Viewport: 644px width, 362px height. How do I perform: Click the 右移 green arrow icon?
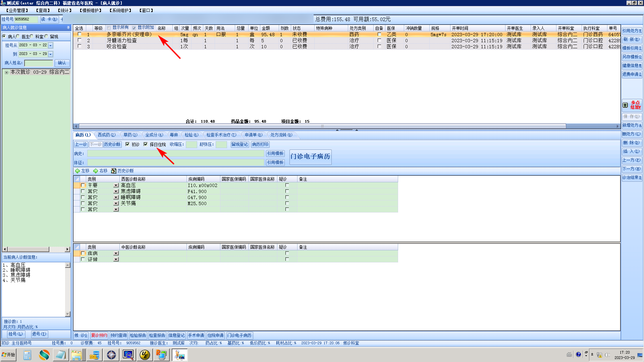pos(96,171)
